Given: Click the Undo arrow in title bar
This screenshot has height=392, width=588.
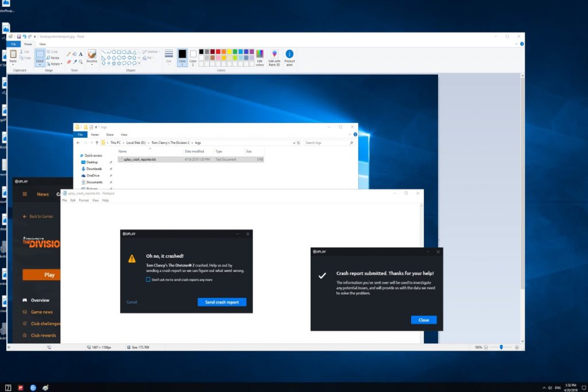Looking at the screenshot, I should 24,37.
